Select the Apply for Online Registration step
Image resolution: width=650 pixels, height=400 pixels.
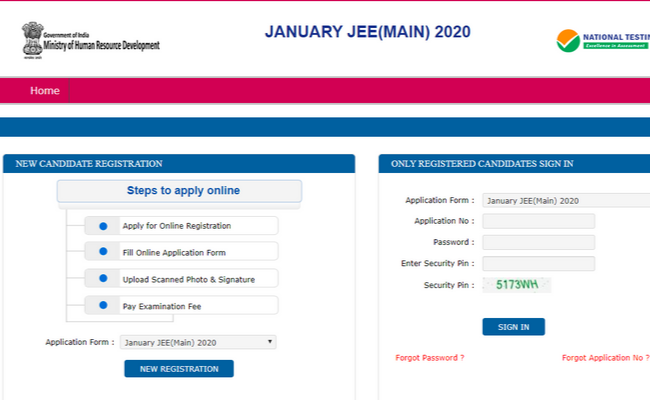coord(177,226)
